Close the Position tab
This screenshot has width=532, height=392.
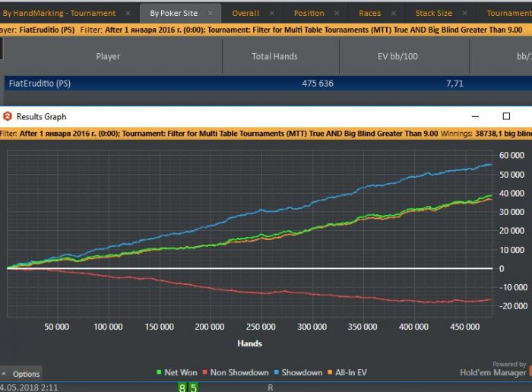coord(337,13)
